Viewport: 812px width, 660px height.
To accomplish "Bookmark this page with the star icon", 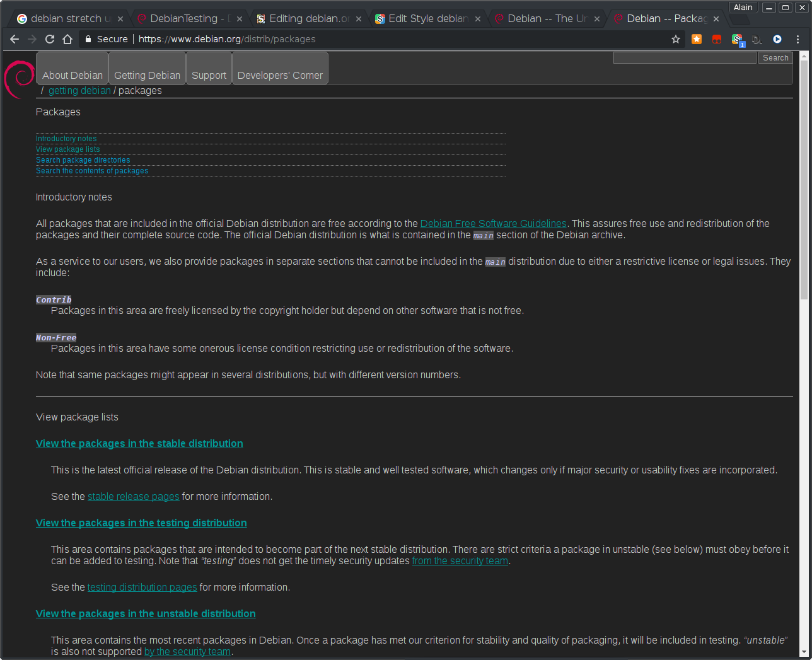I will pyautogui.click(x=675, y=38).
